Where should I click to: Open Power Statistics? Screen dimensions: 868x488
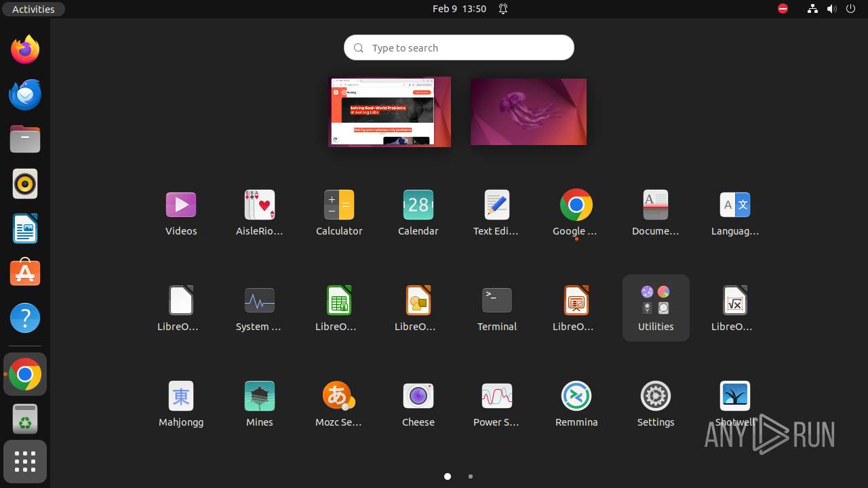(x=497, y=404)
